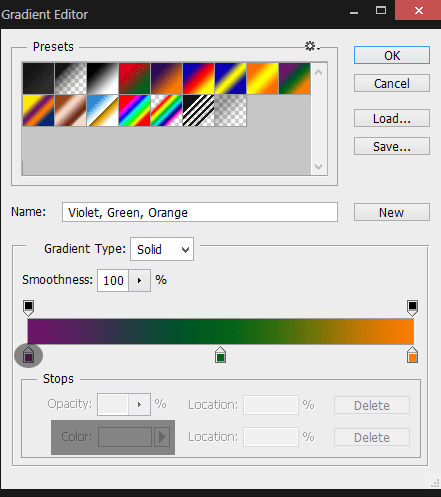Open the Smoothness slider arrow

coord(140,280)
